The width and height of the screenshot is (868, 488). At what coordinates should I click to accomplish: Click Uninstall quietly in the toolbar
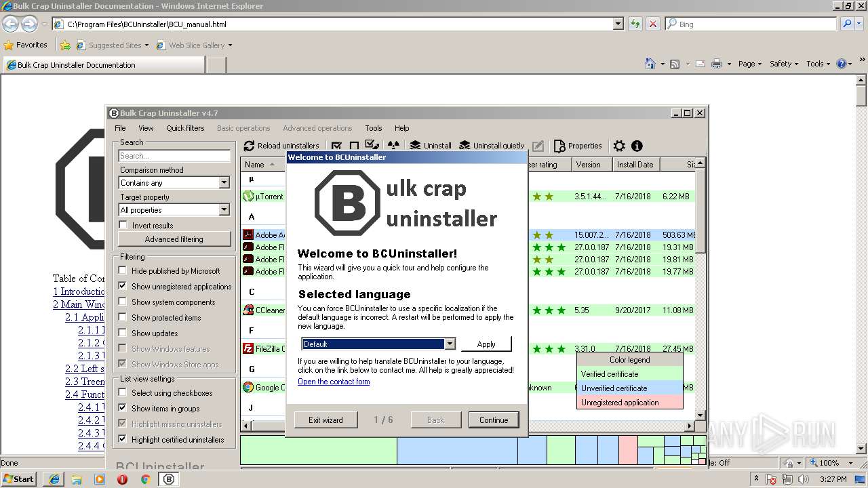tap(492, 146)
